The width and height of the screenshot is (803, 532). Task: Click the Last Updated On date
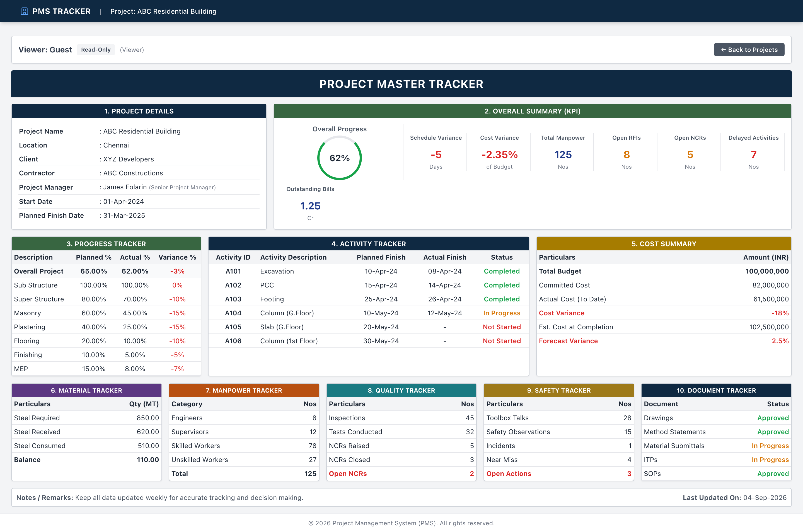tap(765, 497)
